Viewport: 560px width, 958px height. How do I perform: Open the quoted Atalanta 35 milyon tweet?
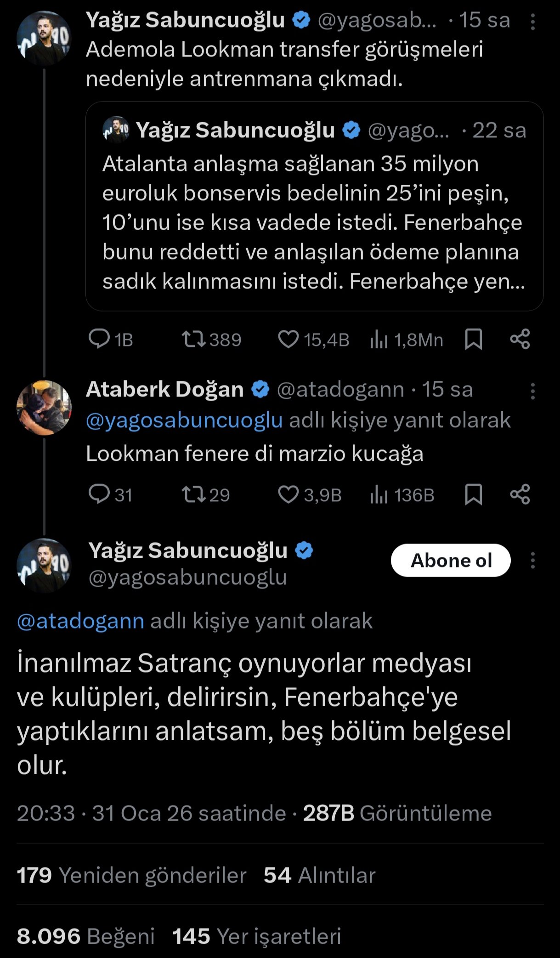[x=314, y=207]
